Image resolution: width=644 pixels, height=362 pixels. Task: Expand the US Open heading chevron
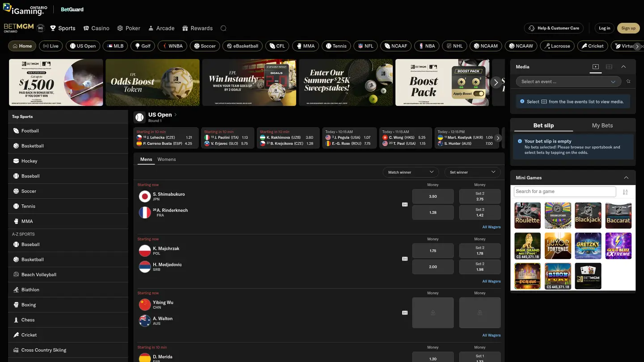(176, 115)
